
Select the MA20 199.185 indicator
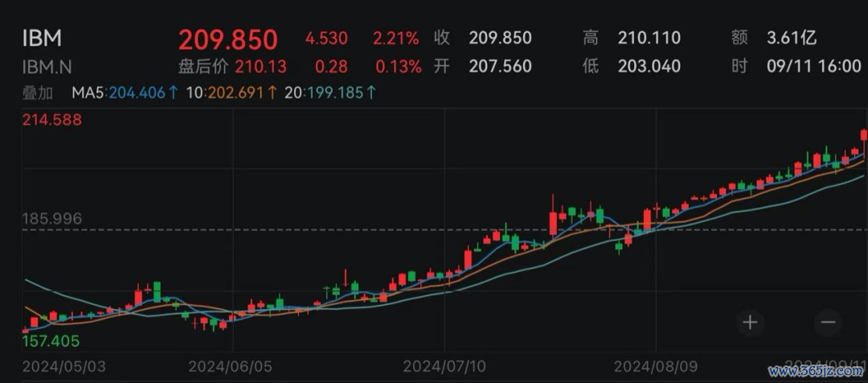point(330,93)
